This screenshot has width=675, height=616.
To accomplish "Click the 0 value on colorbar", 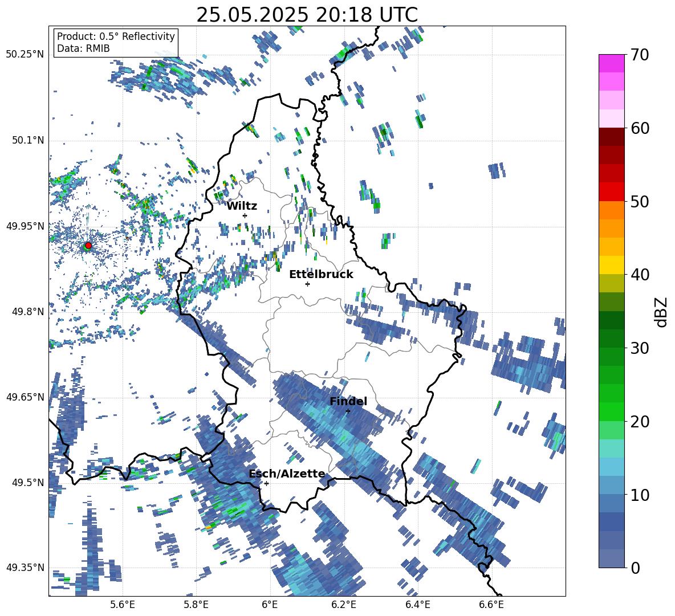I will coord(635,568).
